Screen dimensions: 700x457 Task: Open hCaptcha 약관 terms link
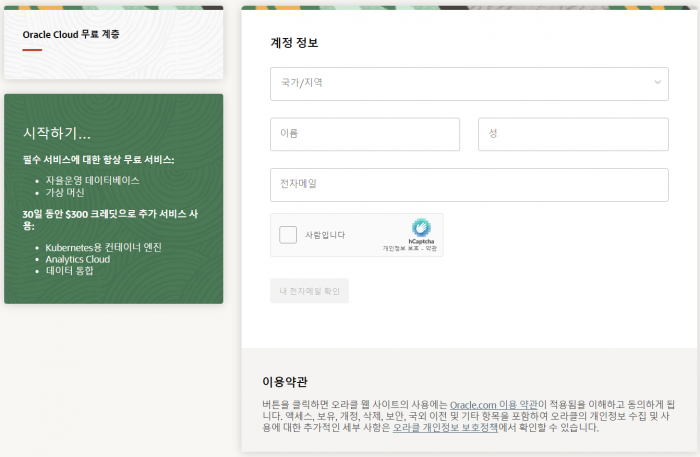[431, 249]
